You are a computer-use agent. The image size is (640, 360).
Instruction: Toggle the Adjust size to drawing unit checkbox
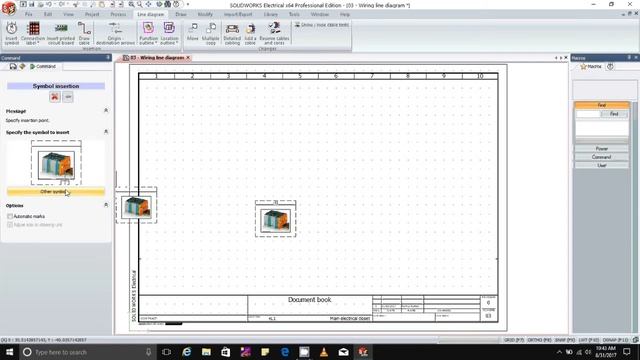pyautogui.click(x=10, y=225)
